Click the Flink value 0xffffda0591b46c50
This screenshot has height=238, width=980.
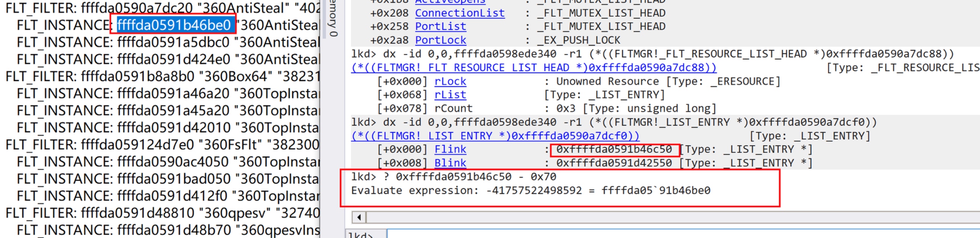[614, 149]
